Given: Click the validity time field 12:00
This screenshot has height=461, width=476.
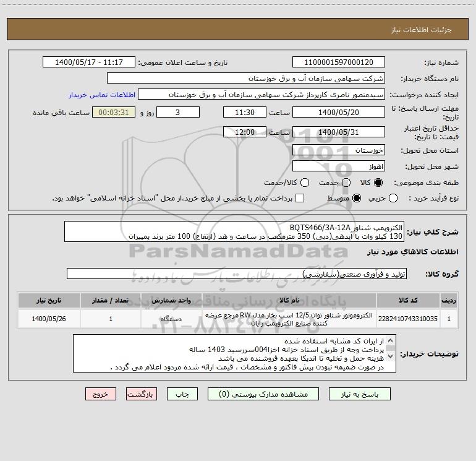Looking at the screenshot, I should coord(245,132).
